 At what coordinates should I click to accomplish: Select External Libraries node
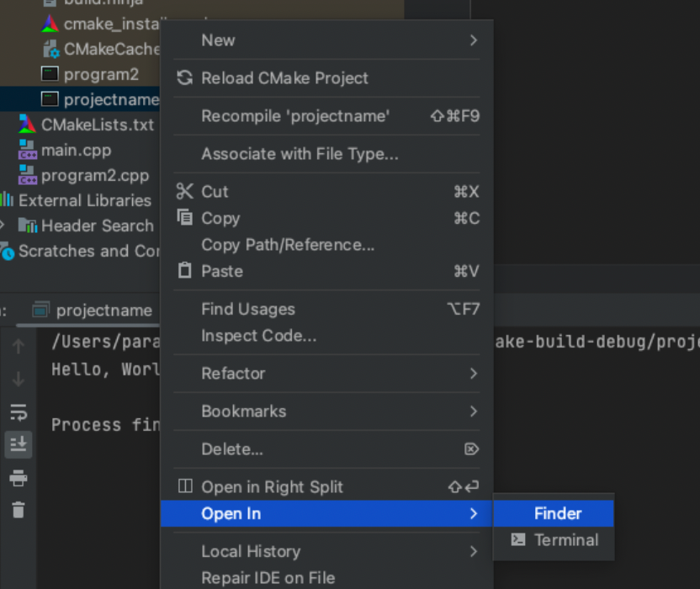pyautogui.click(x=85, y=200)
